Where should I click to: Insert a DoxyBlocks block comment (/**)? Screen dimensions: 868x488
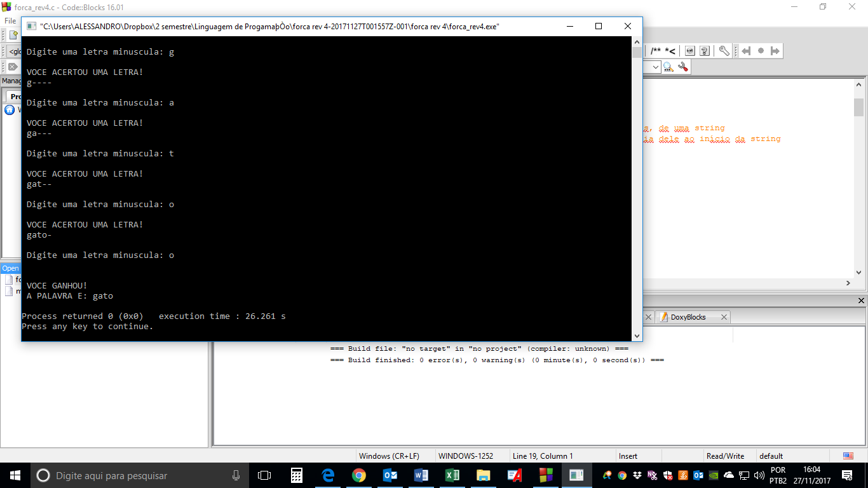(656, 51)
